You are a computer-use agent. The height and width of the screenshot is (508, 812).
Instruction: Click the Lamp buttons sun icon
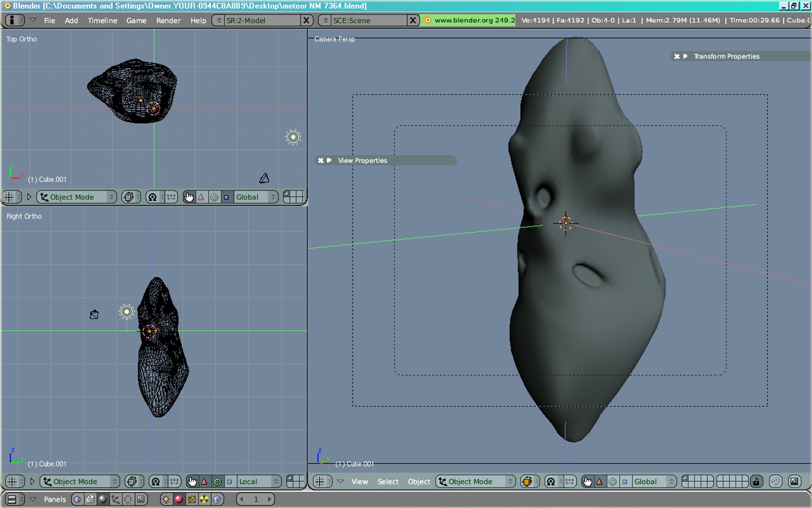(166, 499)
